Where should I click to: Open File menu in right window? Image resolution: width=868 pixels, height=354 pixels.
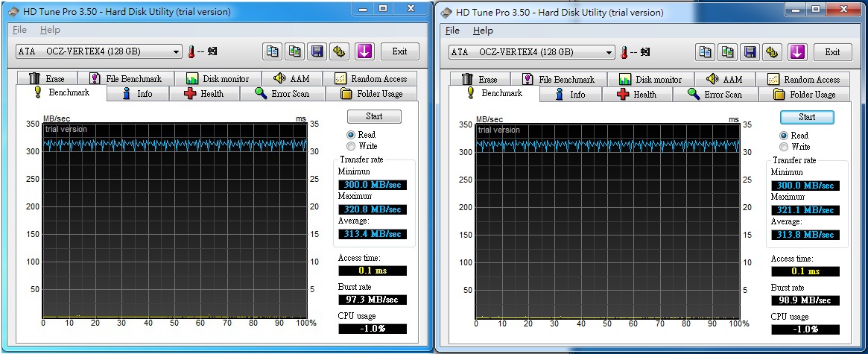point(452,30)
